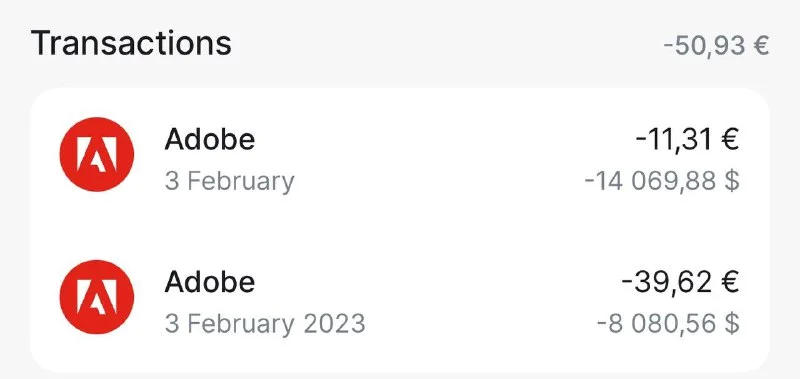This screenshot has width=800, height=379.
Task: Click the -39,62 € amount
Action: (680, 282)
